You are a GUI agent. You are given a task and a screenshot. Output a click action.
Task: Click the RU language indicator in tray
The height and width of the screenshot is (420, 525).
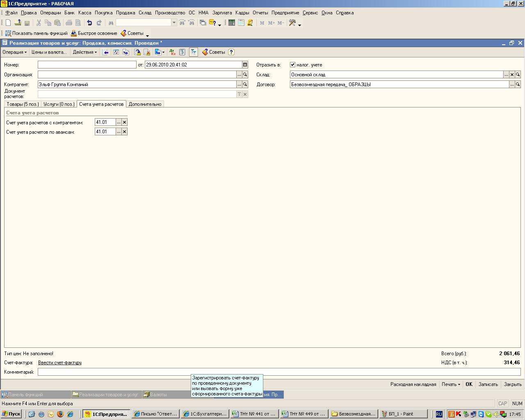[439, 414]
